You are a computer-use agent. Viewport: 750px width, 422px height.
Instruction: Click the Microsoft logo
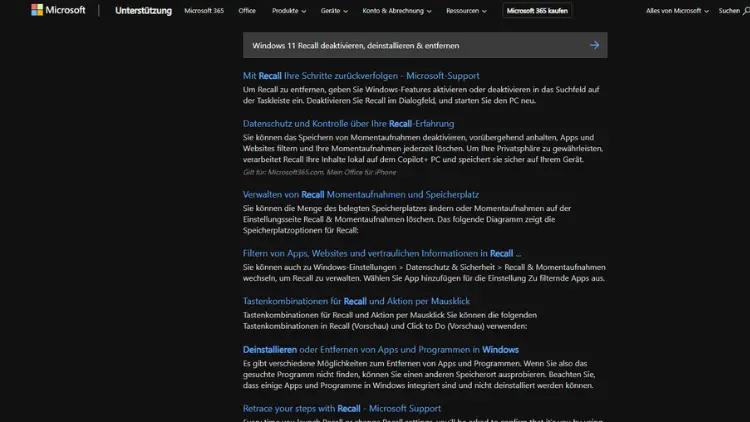click(x=58, y=10)
